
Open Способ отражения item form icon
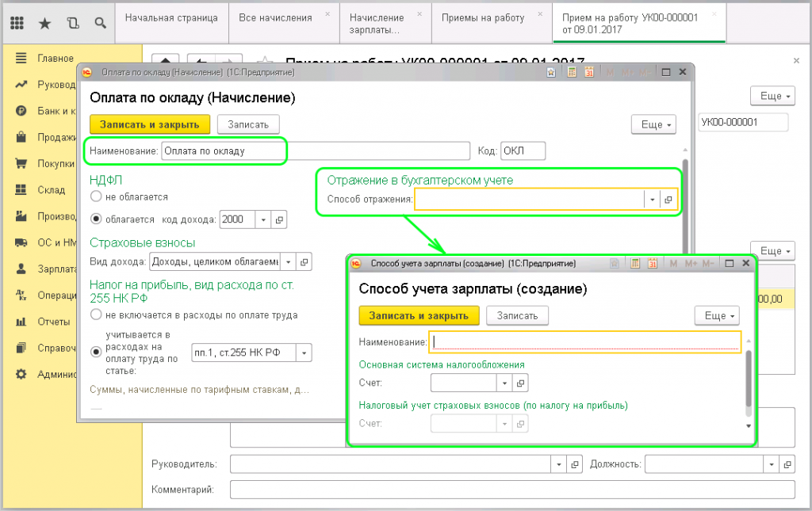coord(668,200)
